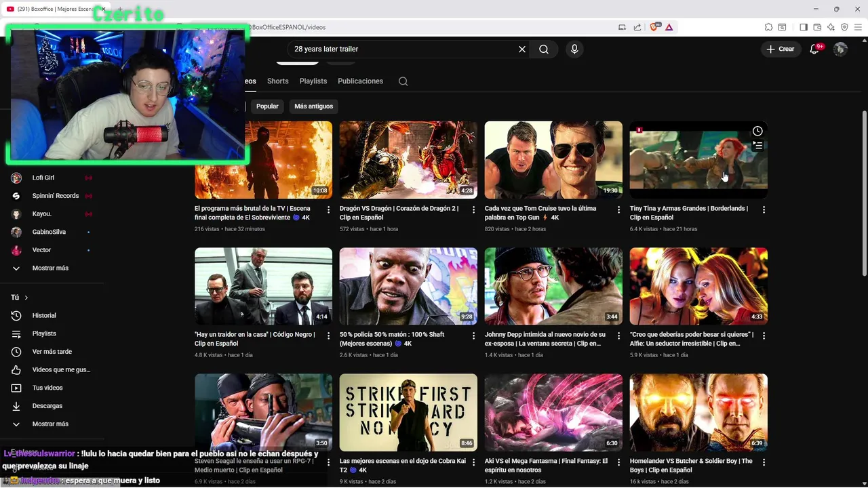Open Brave Rewards triangle icon
Screen dimensions: 868x488
pyautogui.click(x=669, y=27)
